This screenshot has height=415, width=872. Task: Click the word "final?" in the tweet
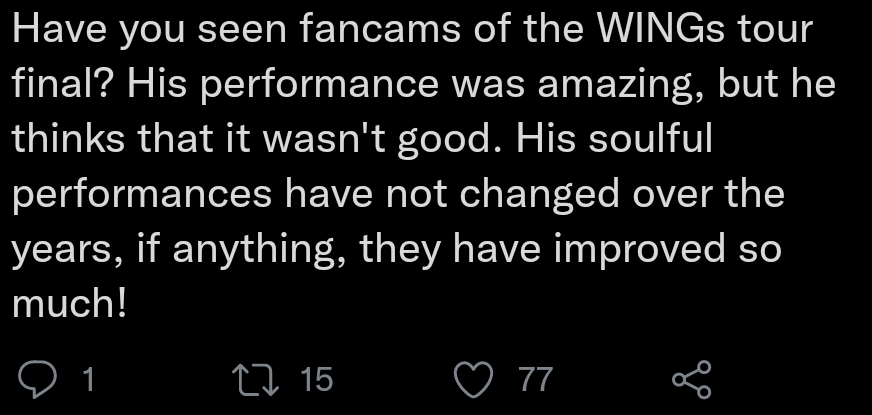(x=63, y=85)
